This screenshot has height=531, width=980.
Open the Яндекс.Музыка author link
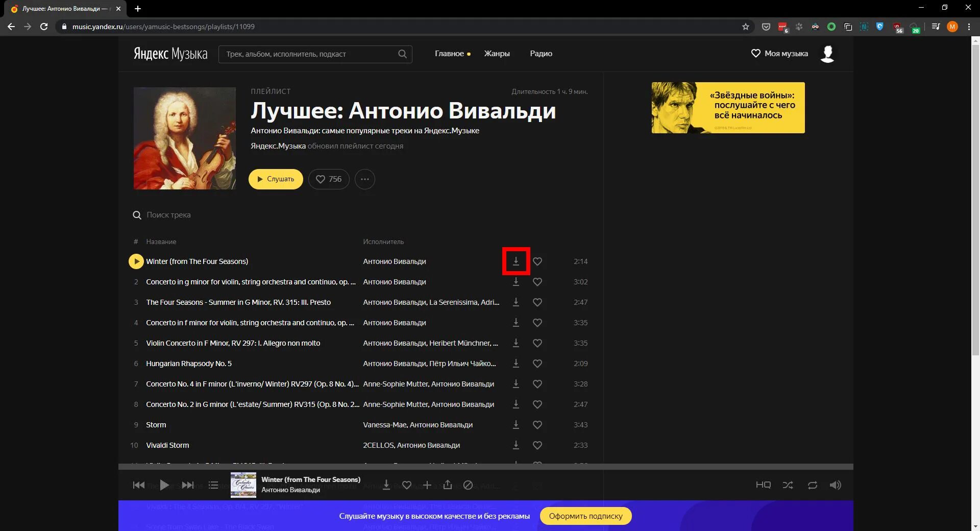278,146
